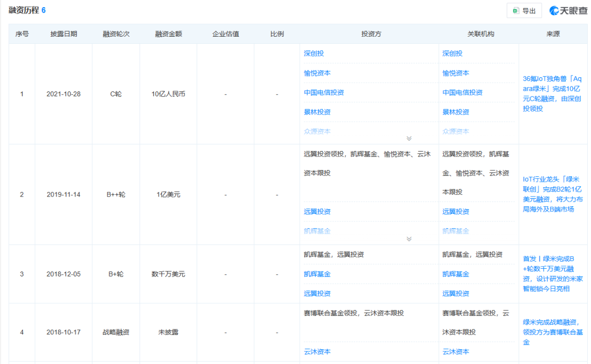The height and width of the screenshot is (364, 591).
Task: Open the 绿米完成战略融资 source link
Action: click(x=552, y=332)
